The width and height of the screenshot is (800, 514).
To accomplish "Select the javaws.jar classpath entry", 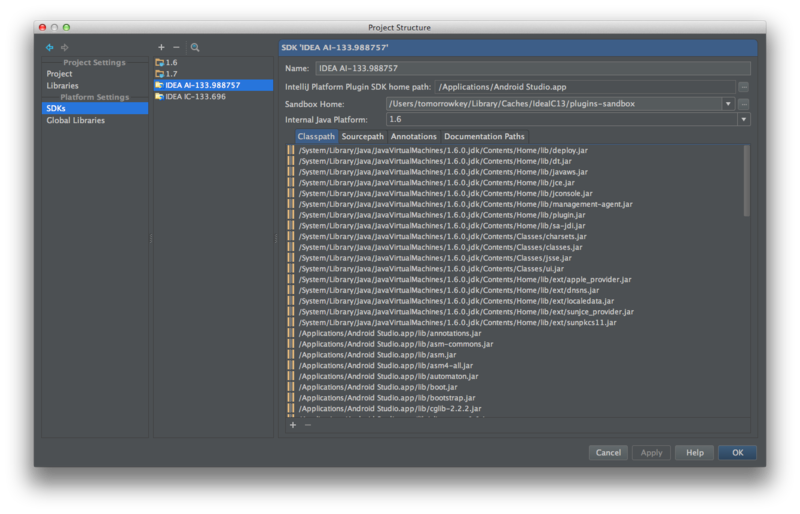I will click(x=514, y=172).
